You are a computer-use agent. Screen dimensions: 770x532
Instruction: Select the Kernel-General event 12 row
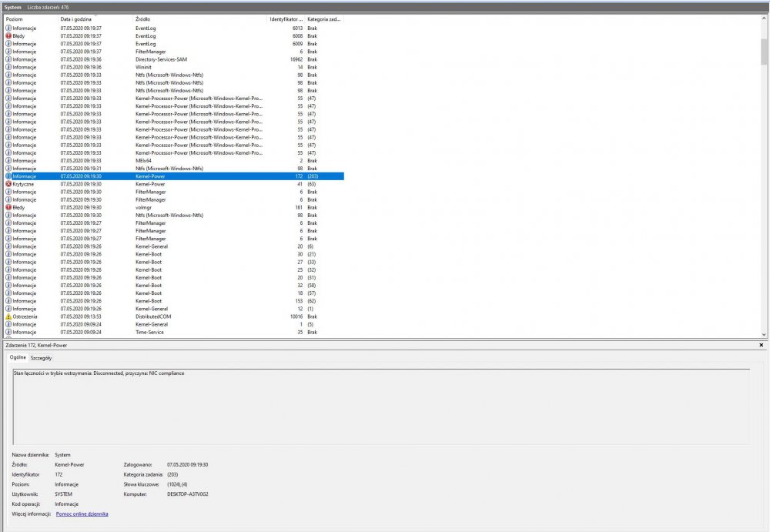pyautogui.click(x=154, y=309)
